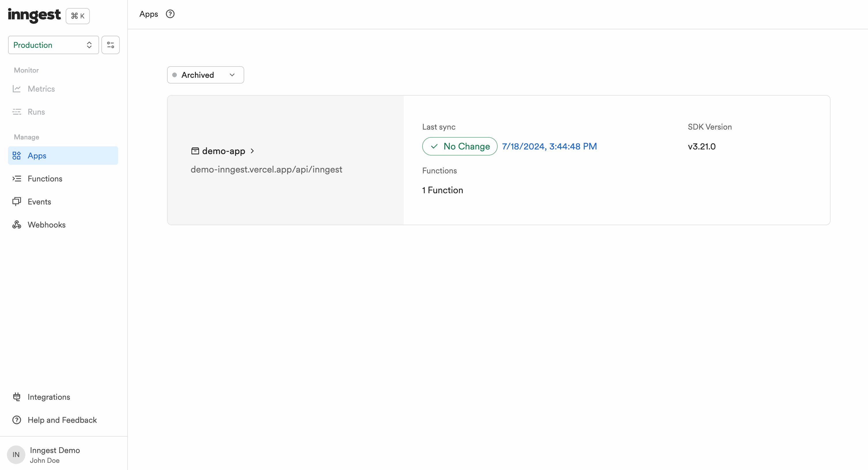
Task: Click the Inngest logo
Action: coord(34,15)
